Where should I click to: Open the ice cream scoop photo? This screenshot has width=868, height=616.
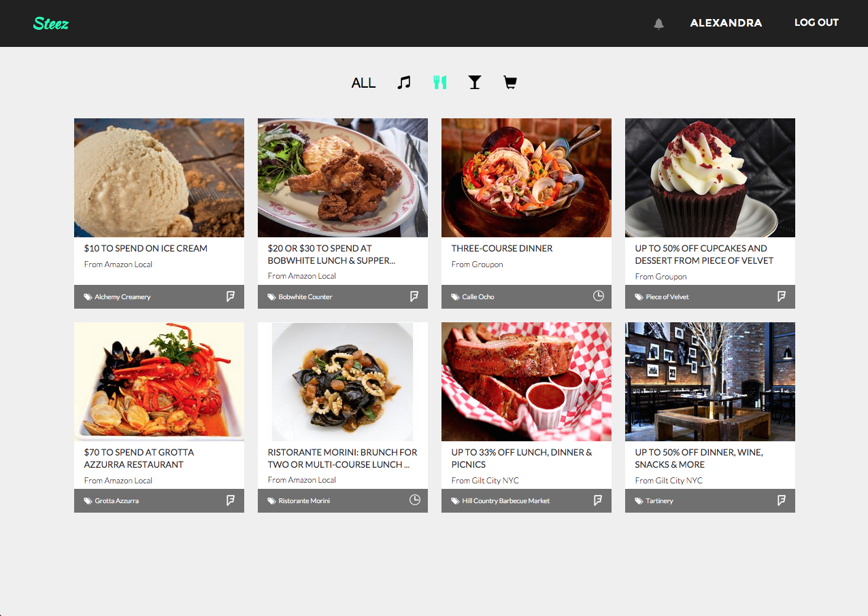pyautogui.click(x=159, y=177)
